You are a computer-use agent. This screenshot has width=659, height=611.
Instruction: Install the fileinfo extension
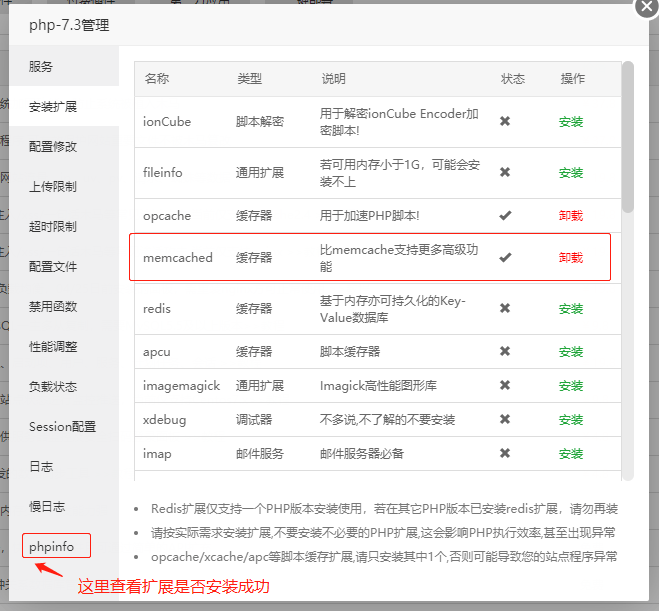point(571,173)
